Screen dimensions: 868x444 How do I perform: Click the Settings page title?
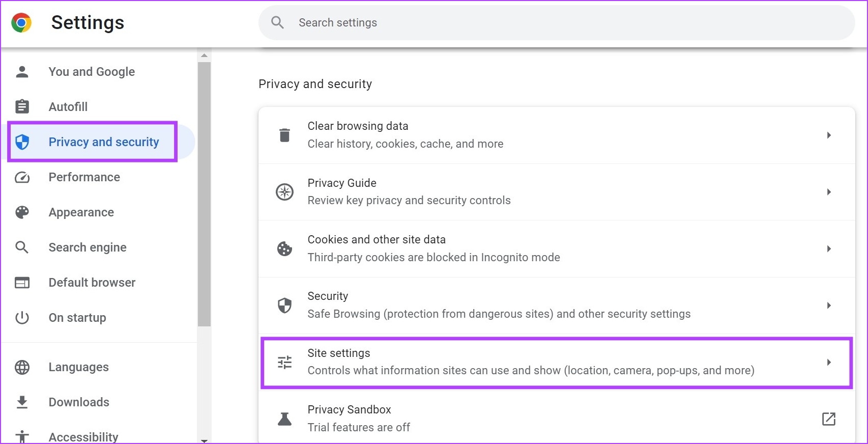tap(88, 22)
